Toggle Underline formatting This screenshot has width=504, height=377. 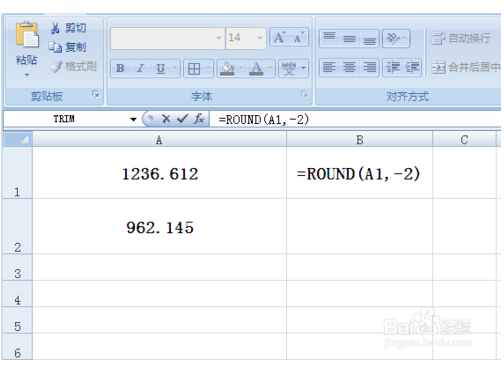click(x=161, y=68)
